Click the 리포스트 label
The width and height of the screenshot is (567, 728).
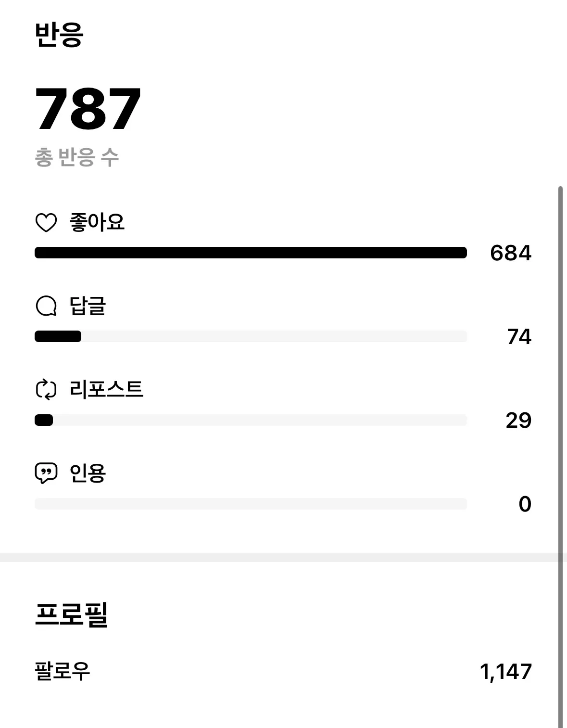106,389
